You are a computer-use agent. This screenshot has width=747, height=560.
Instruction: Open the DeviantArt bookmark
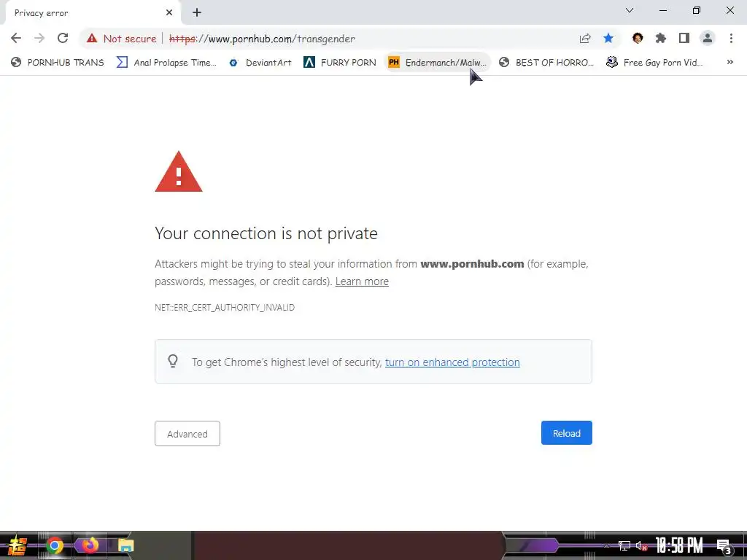pos(260,63)
